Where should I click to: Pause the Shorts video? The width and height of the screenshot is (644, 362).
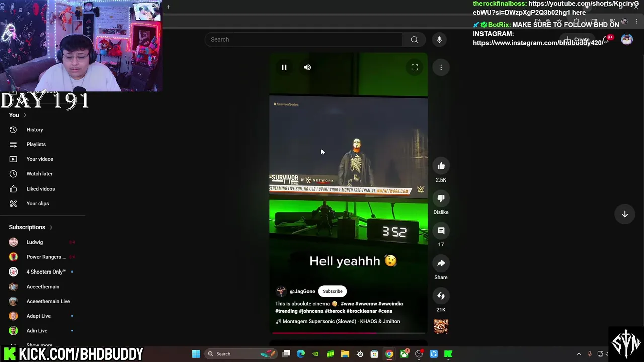[284, 67]
